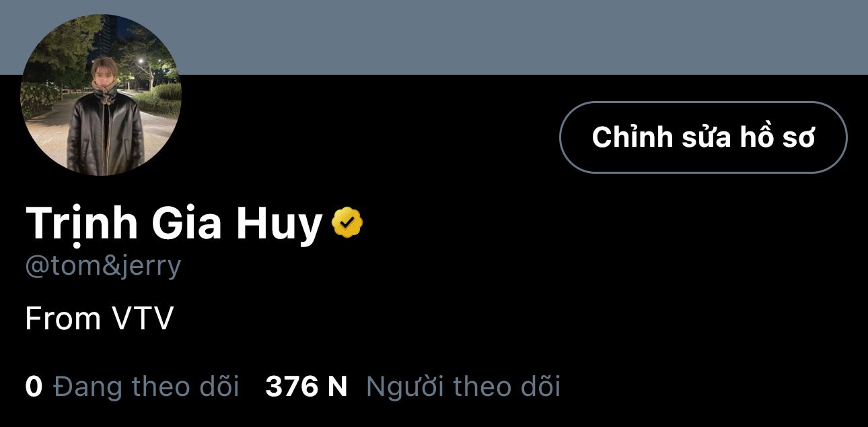Open the Đang theo dõi list
The height and width of the screenshot is (427, 868).
point(146,387)
